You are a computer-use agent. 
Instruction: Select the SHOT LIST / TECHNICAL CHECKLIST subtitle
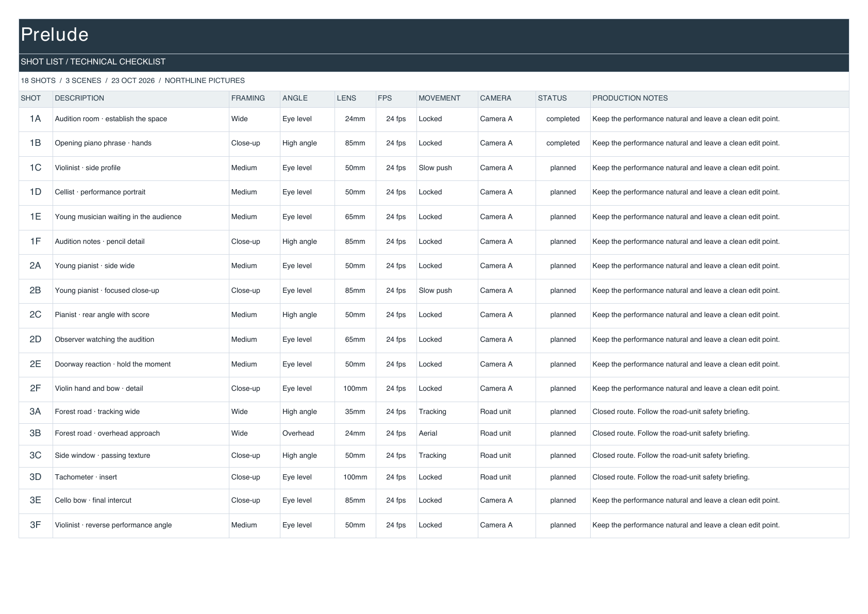tap(93, 62)
